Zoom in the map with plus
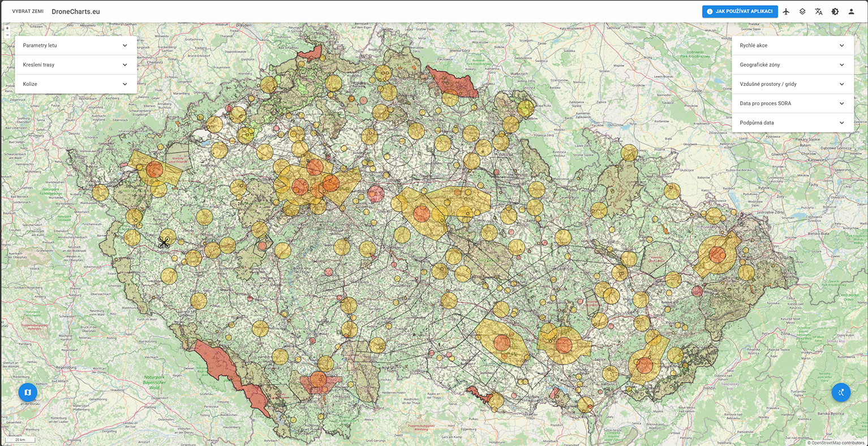Screen dimensions: 868x446 pyautogui.click(x=7, y=28)
